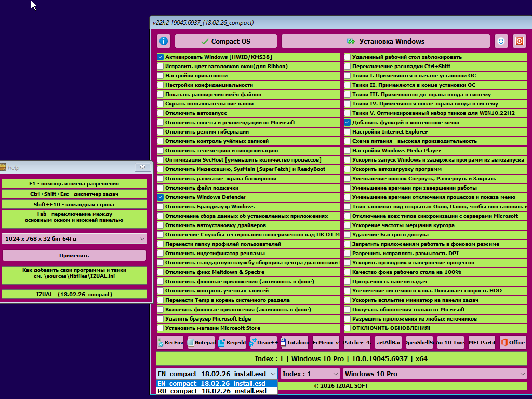The image size is (532, 399).
Task: Click the Установка Windows button
Action: 385,42
